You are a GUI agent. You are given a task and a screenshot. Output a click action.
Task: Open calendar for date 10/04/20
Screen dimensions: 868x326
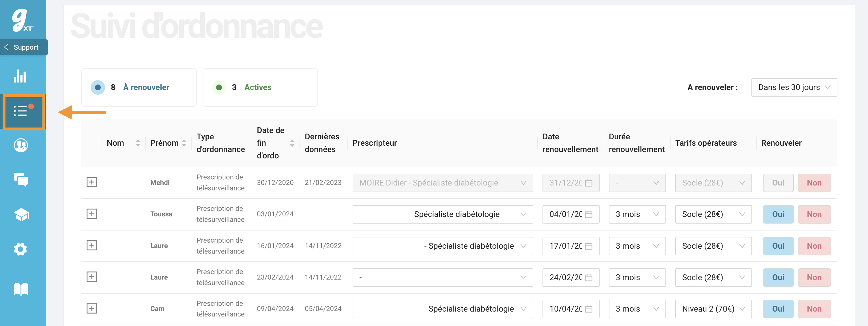pyautogui.click(x=589, y=309)
